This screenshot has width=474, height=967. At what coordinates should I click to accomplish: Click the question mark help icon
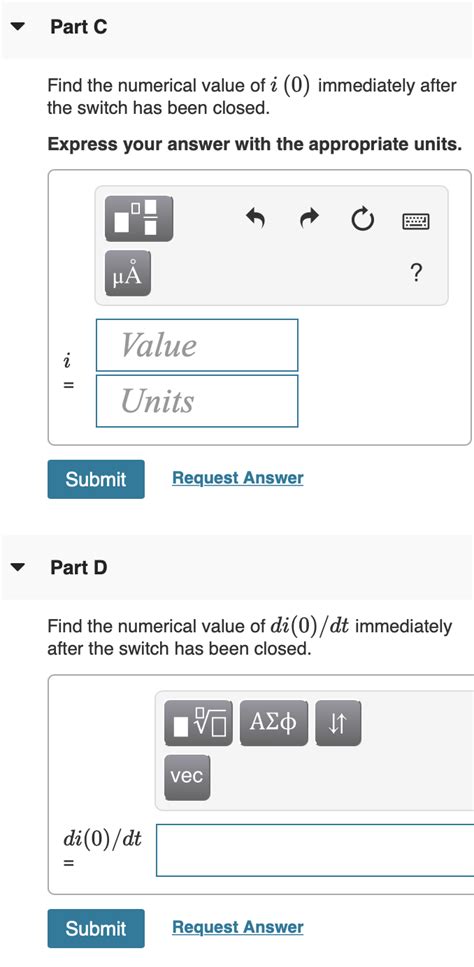click(x=417, y=272)
